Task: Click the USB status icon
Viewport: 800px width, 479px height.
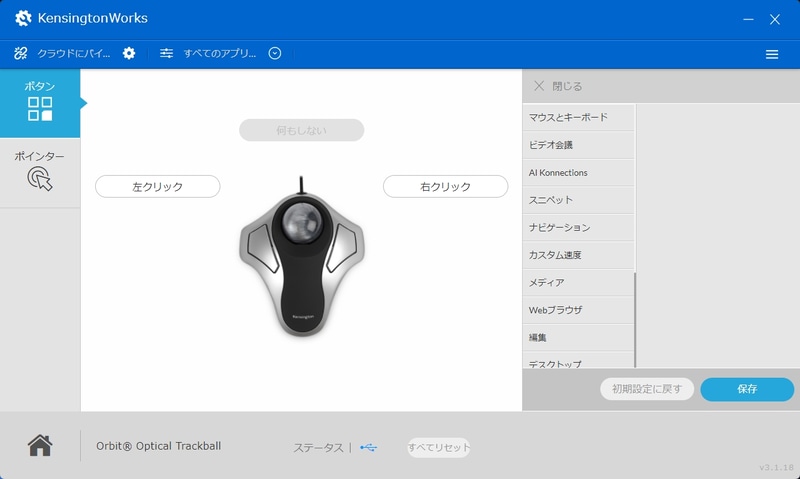Action: [x=368, y=447]
